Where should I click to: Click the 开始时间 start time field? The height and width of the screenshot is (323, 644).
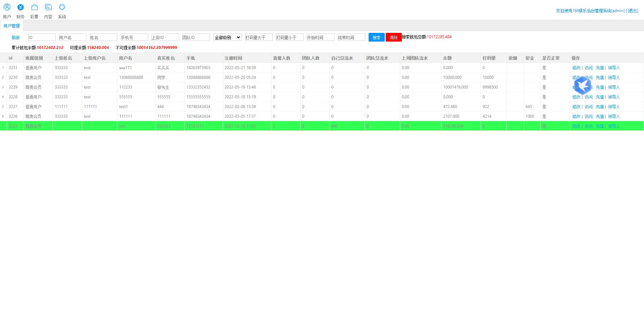click(320, 38)
